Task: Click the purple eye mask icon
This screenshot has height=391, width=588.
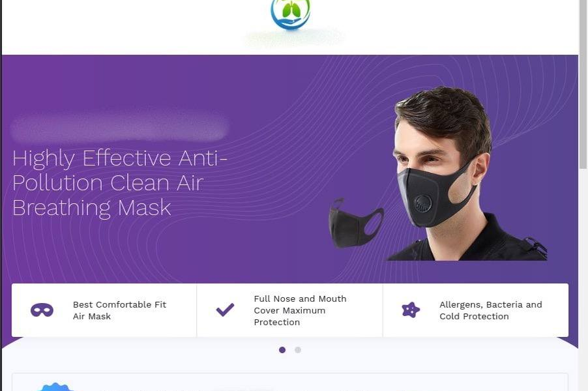Action: click(x=42, y=310)
